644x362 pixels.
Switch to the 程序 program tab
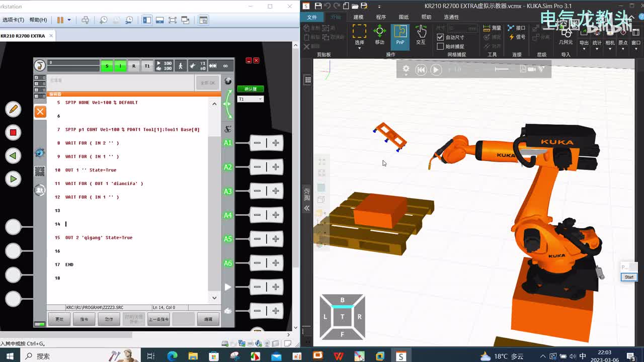pyautogui.click(x=381, y=17)
